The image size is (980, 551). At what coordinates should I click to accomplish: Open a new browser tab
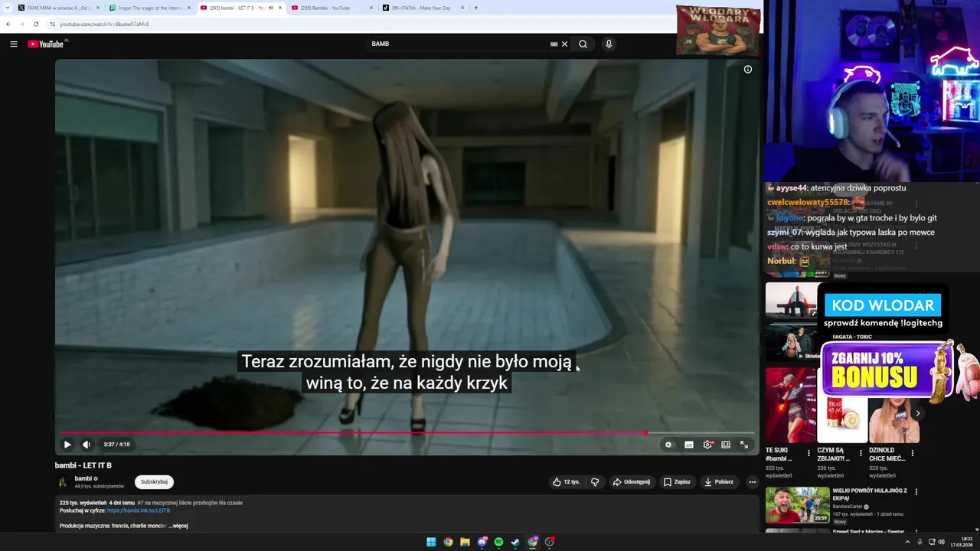coord(476,8)
